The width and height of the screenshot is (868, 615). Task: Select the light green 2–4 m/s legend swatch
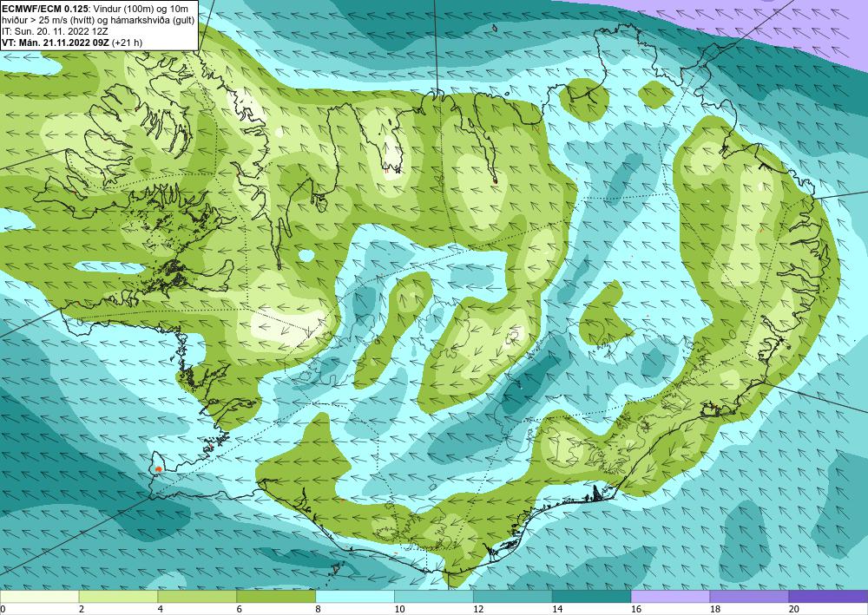pyautogui.click(x=118, y=596)
